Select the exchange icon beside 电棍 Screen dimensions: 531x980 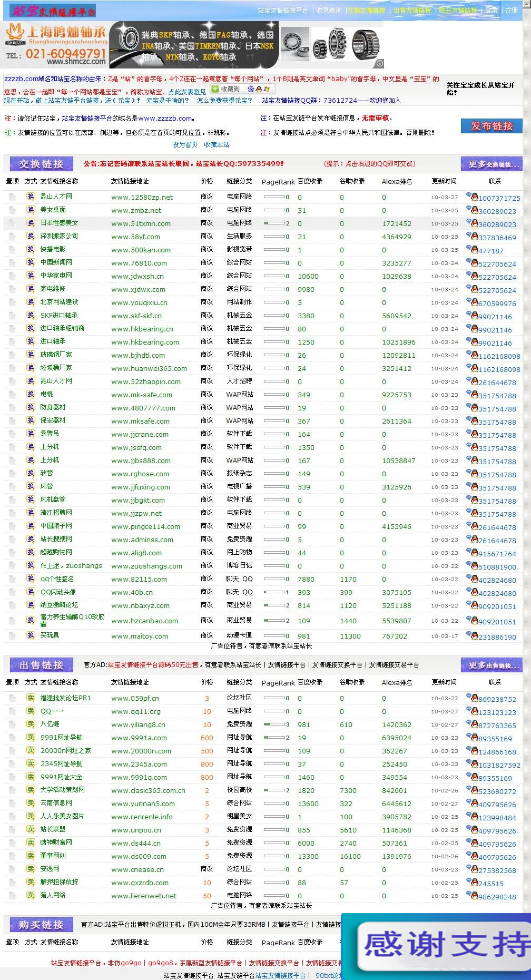31,394
